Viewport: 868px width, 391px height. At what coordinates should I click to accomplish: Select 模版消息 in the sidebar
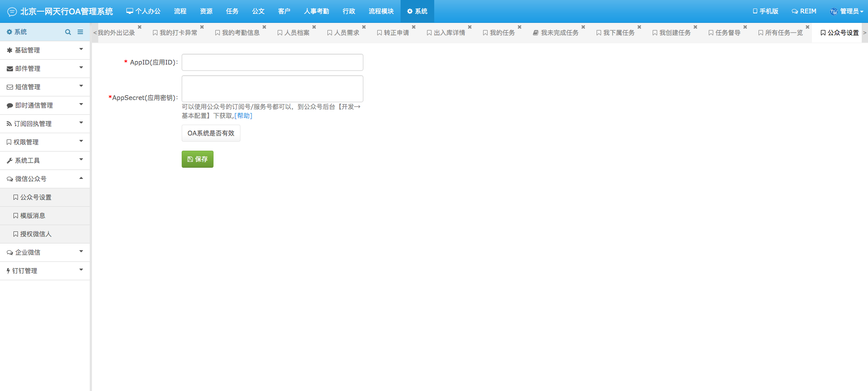[x=33, y=216]
